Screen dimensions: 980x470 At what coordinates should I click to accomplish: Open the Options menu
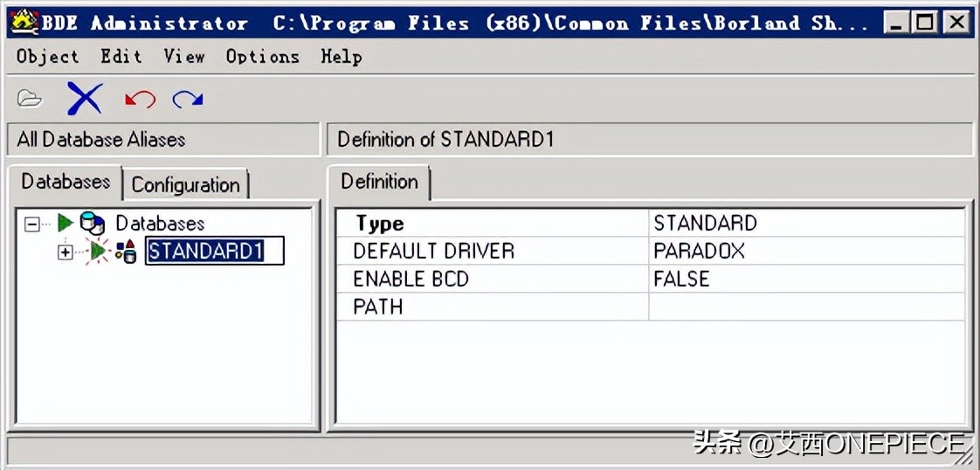click(262, 57)
